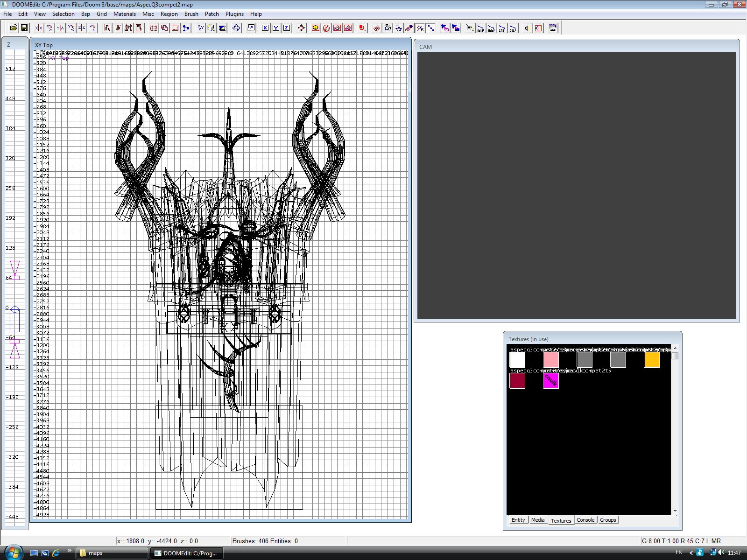Toggle cubic clipping in the camera view
Screen dimensions: 747x560
click(222, 28)
